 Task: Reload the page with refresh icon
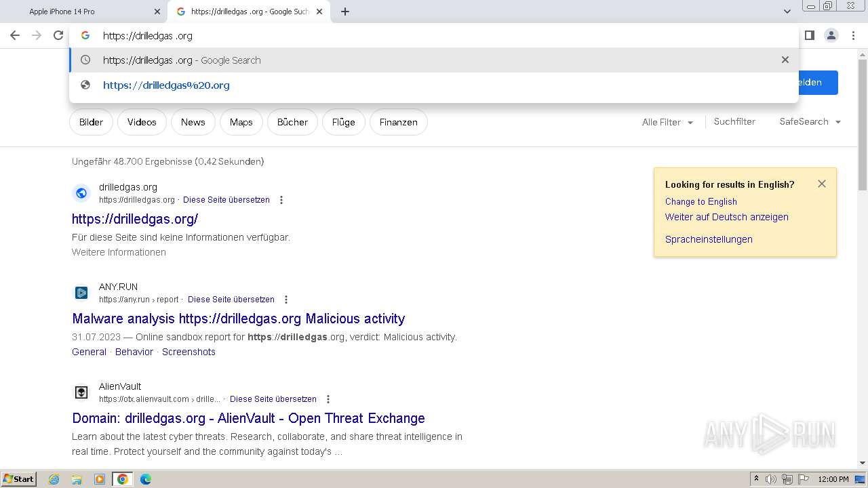[x=58, y=35]
